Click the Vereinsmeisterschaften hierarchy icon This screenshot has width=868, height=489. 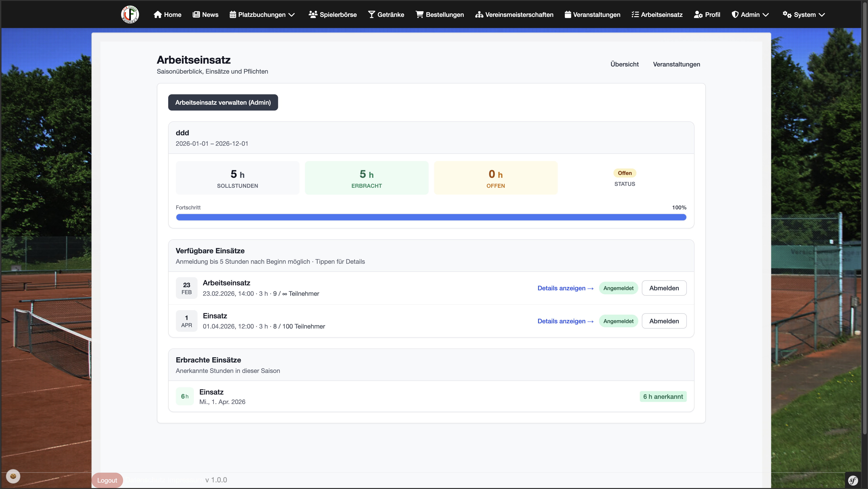pyautogui.click(x=479, y=14)
